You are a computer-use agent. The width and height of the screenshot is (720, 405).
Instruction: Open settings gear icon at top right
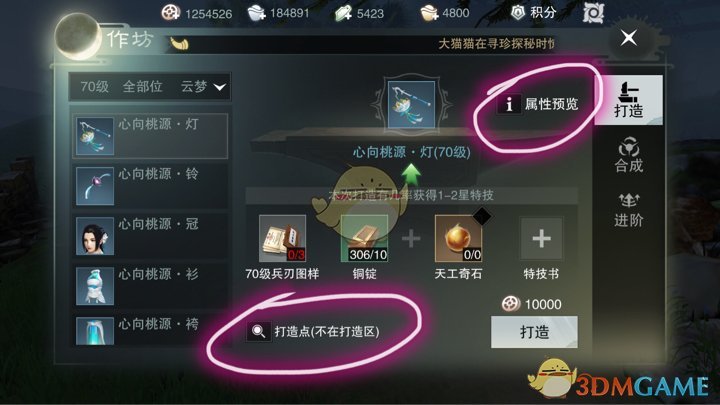pos(593,12)
